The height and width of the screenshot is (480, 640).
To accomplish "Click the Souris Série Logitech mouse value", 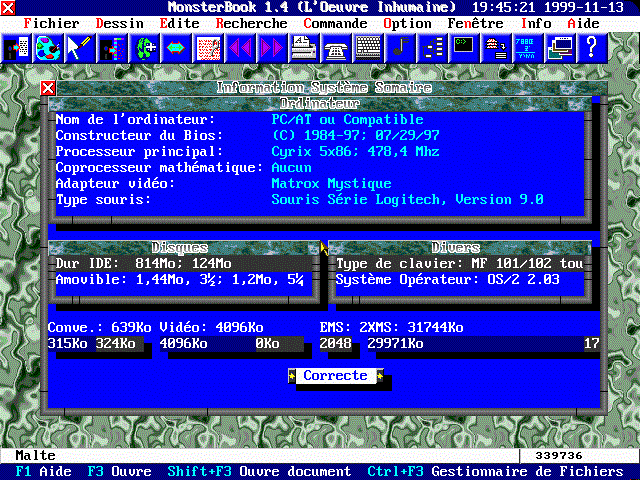I will (x=407, y=200).
